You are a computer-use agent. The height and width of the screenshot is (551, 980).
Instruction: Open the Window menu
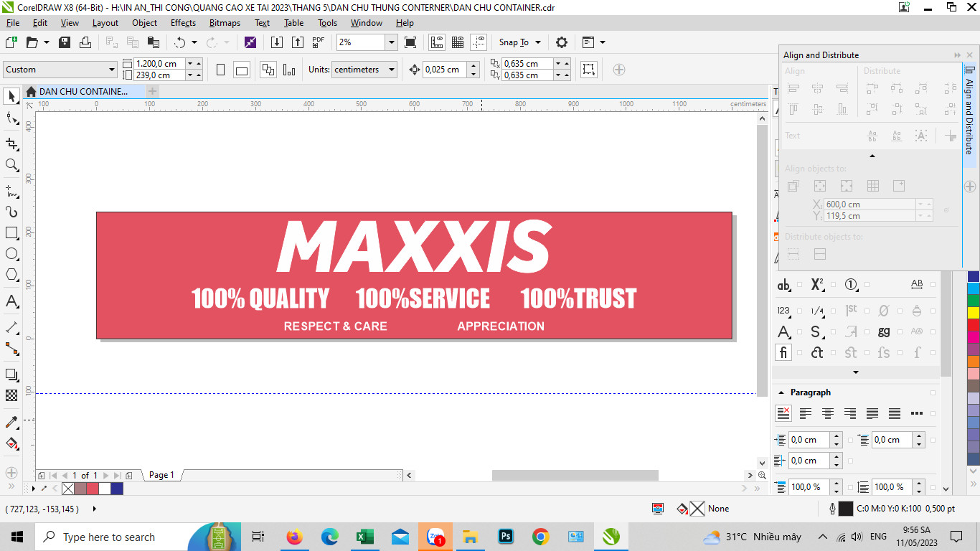click(366, 23)
